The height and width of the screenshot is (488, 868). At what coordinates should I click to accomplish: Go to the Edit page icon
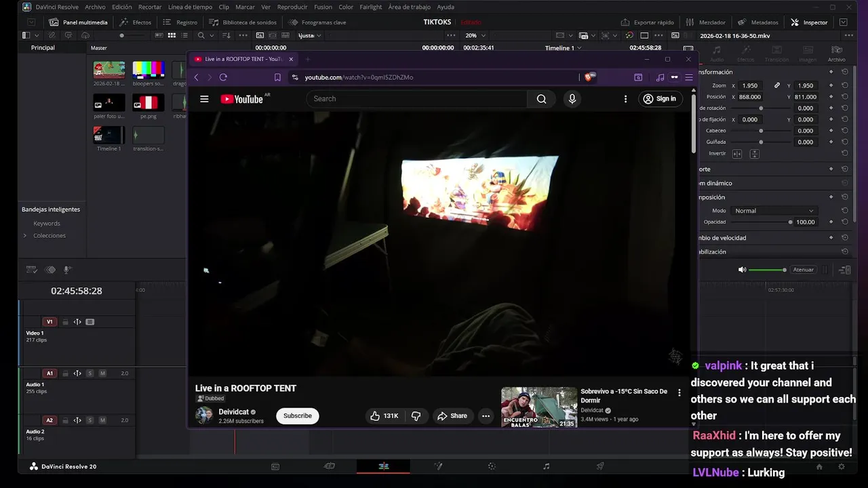[383, 466]
